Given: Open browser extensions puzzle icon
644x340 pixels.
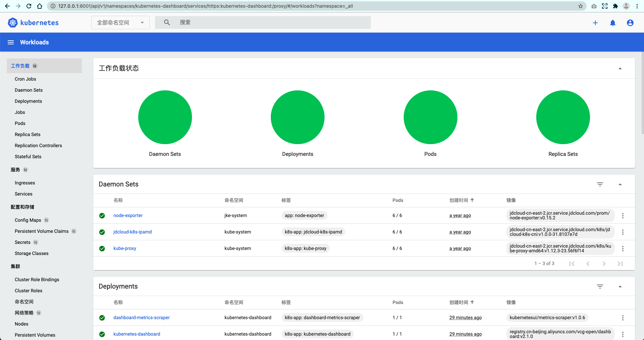Looking at the screenshot, I should (615, 6).
